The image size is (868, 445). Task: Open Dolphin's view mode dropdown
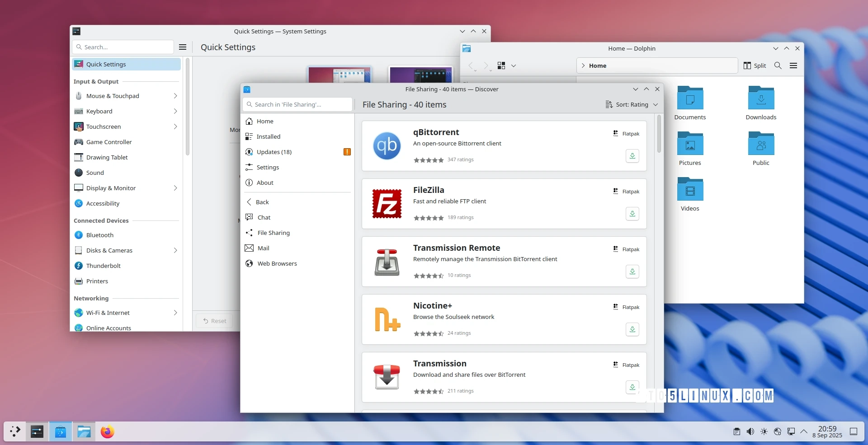[x=514, y=66]
